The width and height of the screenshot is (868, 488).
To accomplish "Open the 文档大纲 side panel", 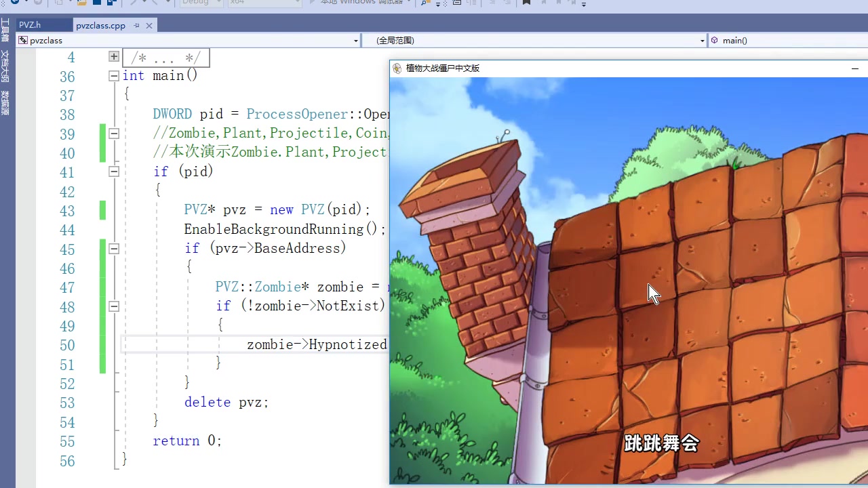I will pyautogui.click(x=5, y=66).
